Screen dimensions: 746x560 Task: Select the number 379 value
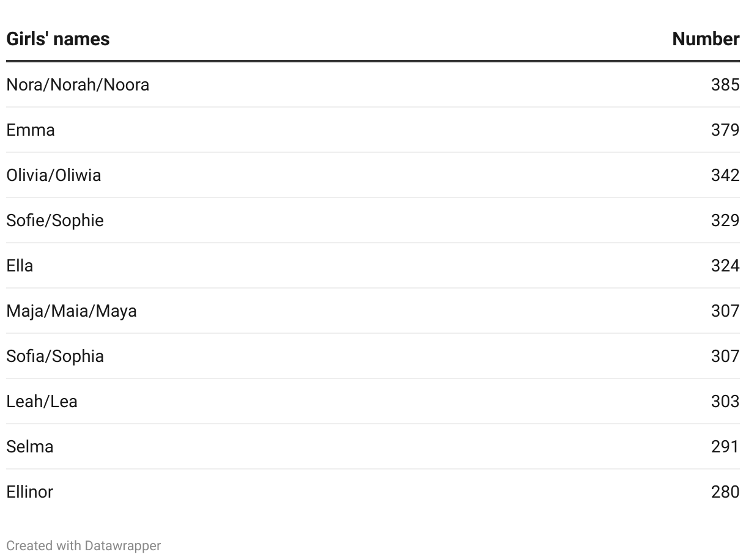(725, 130)
